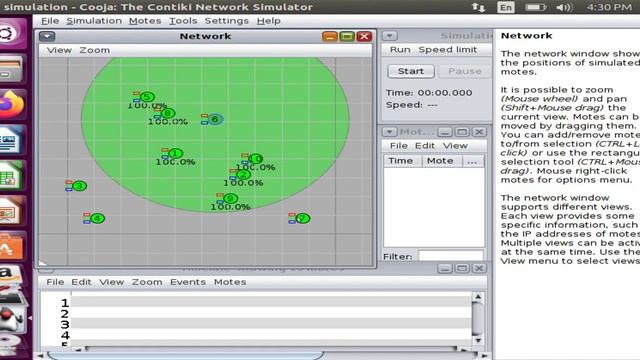Open the En keyboard layout indicator
The height and width of the screenshot is (360, 640).
[506, 7]
